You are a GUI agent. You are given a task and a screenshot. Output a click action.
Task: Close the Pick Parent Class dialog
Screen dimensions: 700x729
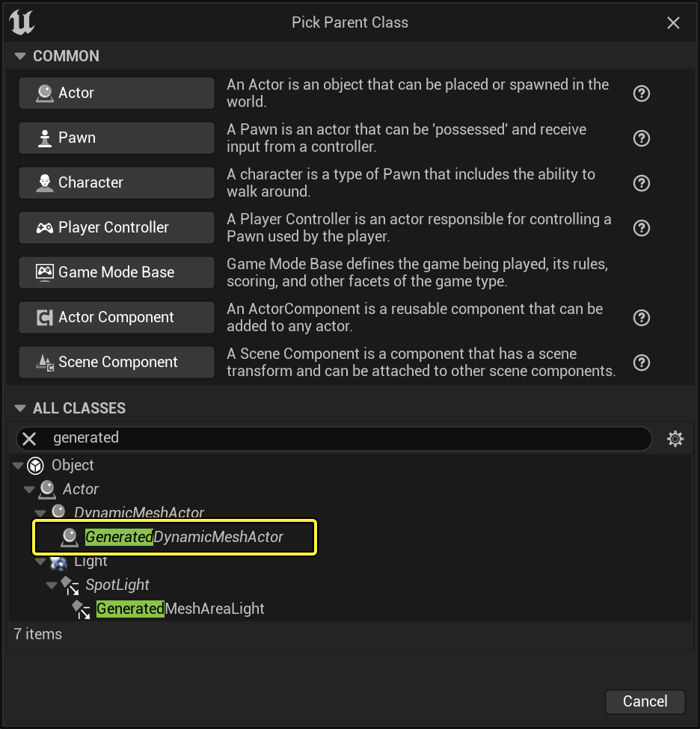[x=673, y=23]
